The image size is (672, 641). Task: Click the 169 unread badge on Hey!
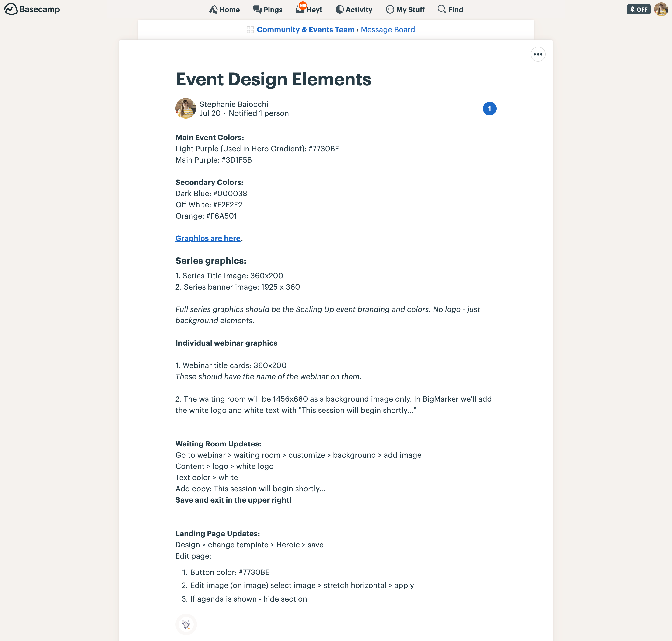(303, 5)
